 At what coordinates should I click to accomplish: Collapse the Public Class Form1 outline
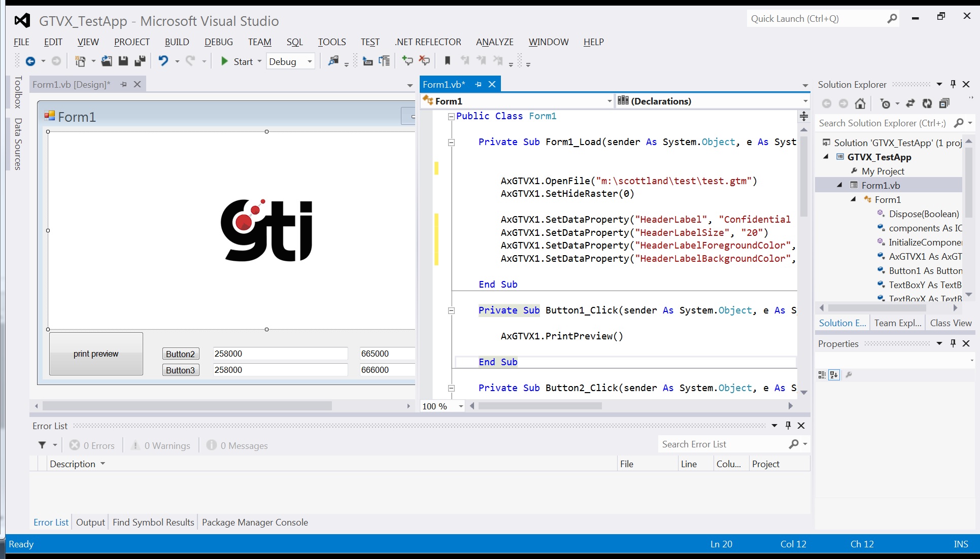point(451,116)
